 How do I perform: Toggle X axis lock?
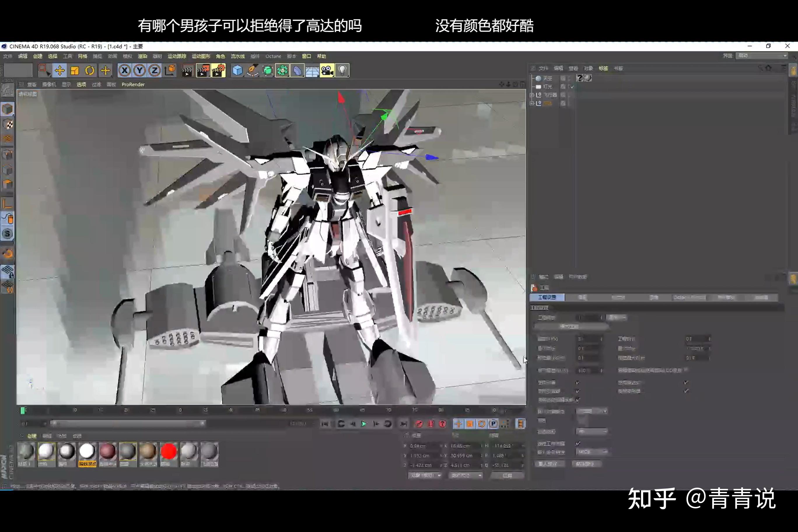(125, 71)
